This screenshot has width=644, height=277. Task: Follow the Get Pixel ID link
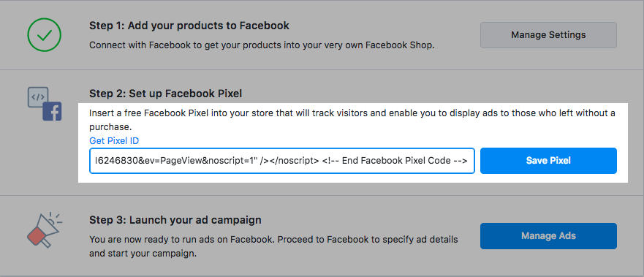(114, 141)
